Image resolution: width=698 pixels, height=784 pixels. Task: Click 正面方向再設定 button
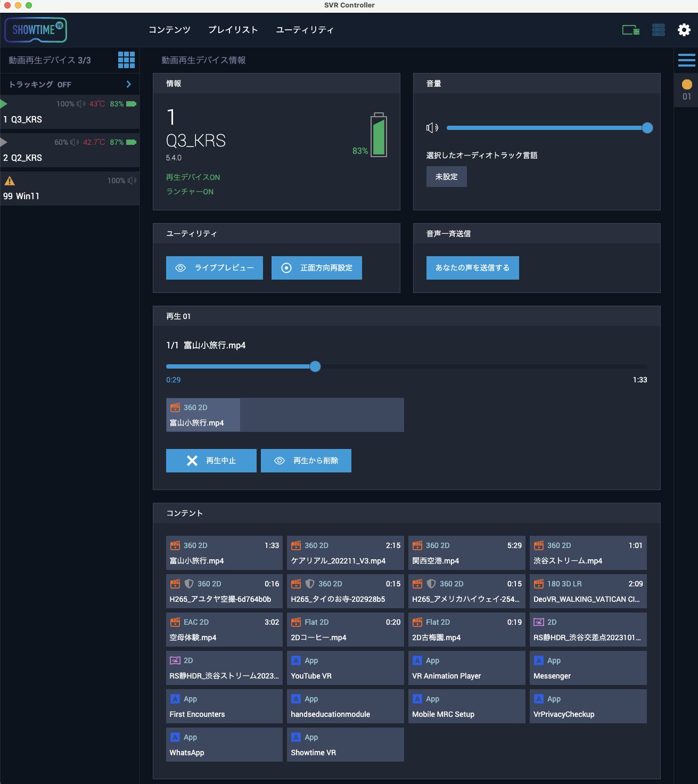317,268
